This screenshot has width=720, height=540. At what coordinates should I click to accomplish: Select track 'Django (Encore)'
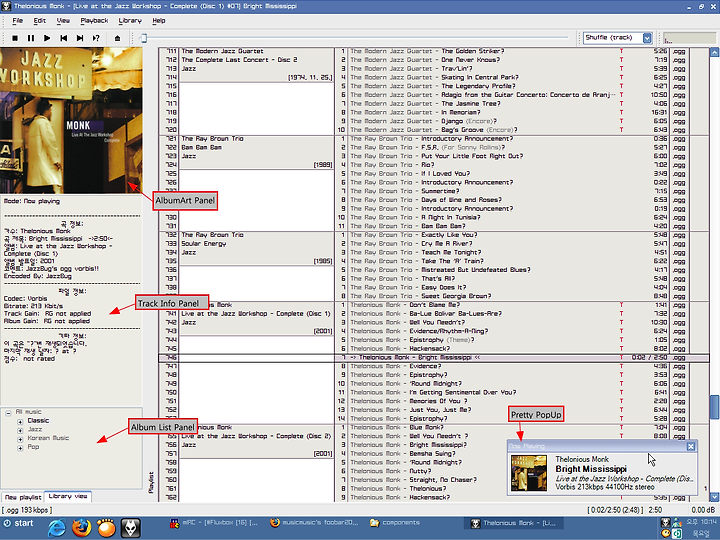469,121
